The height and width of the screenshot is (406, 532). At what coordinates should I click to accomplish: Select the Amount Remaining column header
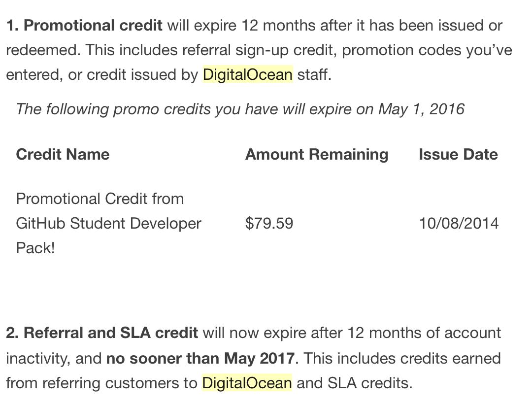(316, 154)
